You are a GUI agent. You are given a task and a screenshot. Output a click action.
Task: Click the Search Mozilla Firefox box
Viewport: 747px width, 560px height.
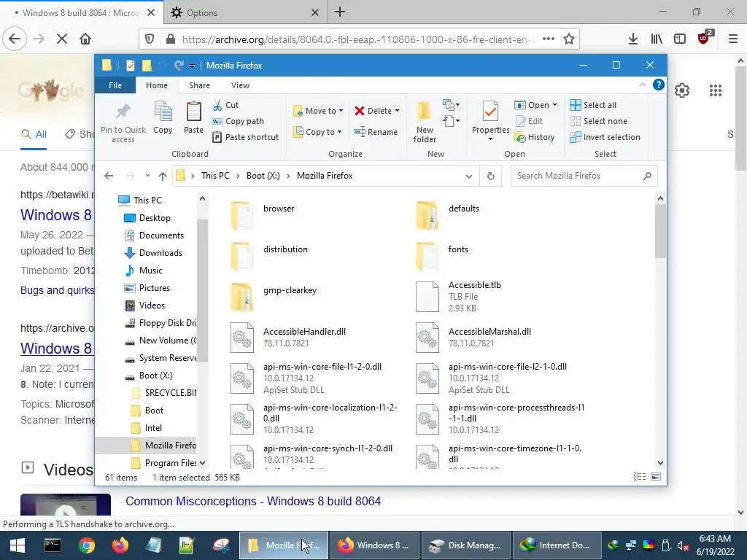(x=584, y=176)
